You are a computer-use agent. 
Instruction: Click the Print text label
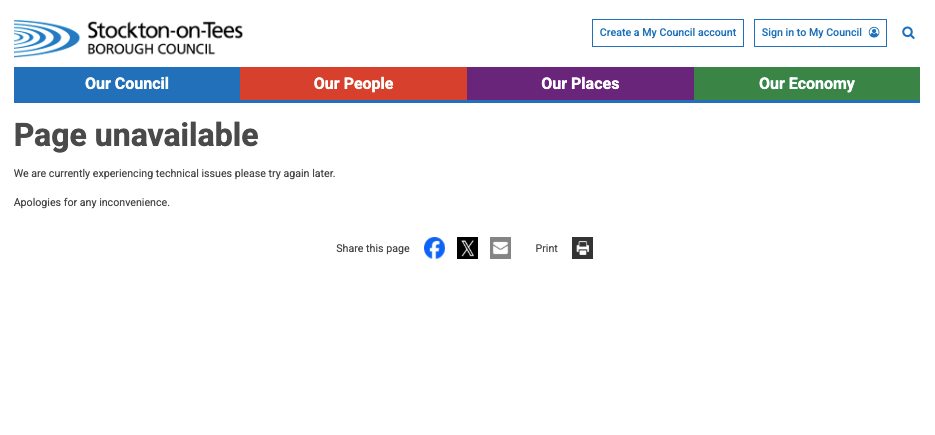[x=546, y=248]
